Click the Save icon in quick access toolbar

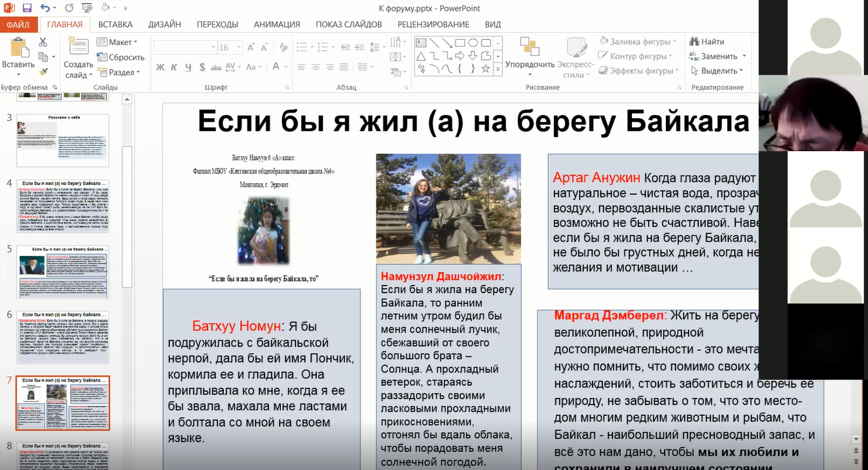click(27, 8)
